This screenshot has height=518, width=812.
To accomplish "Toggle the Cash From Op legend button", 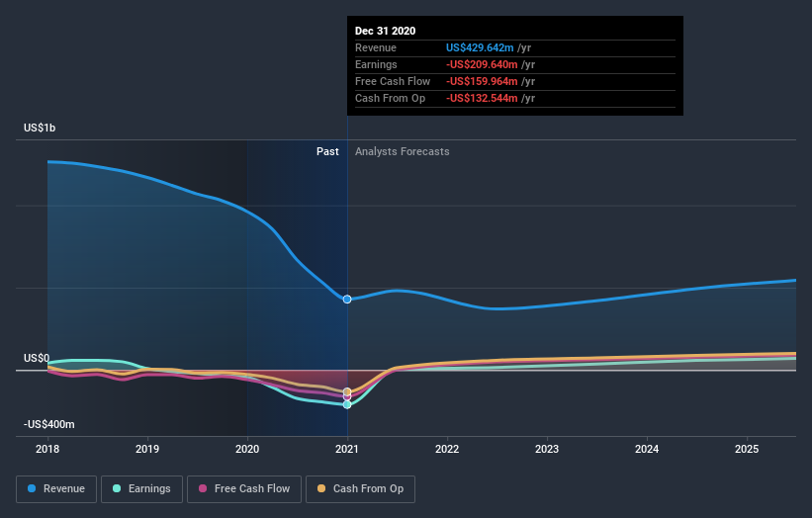I will click(360, 489).
